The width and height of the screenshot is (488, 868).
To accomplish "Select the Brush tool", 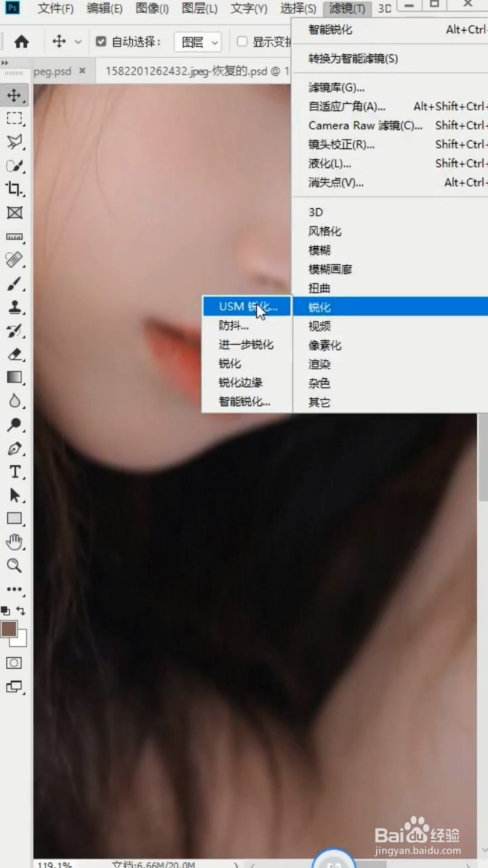I will point(14,283).
